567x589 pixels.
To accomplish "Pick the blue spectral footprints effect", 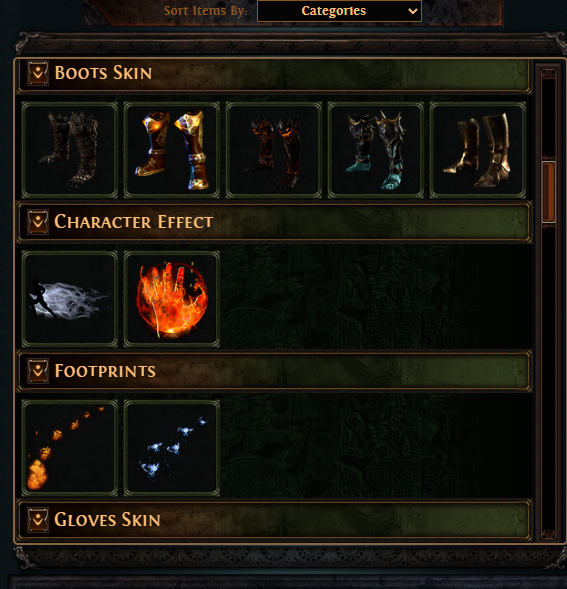I will 172,448.
